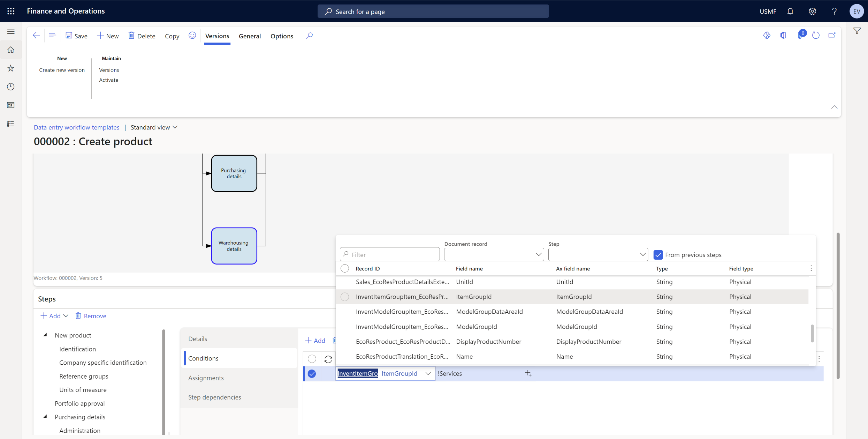Open the Step dependencies side tab
Viewport: 868px width, 439px height.
click(x=240, y=397)
